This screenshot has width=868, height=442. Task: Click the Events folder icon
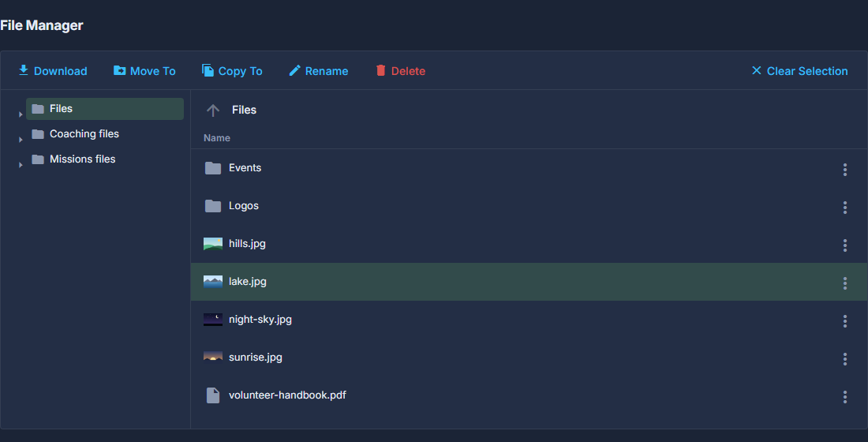(213, 168)
